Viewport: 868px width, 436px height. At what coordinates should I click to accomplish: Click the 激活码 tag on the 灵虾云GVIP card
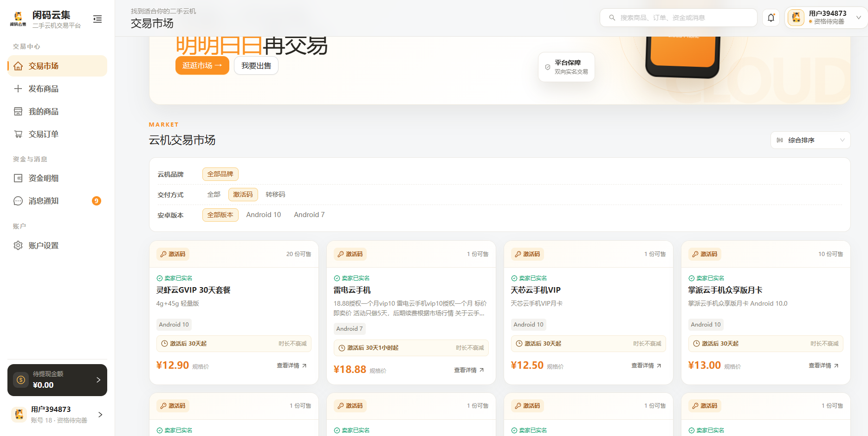(173, 254)
